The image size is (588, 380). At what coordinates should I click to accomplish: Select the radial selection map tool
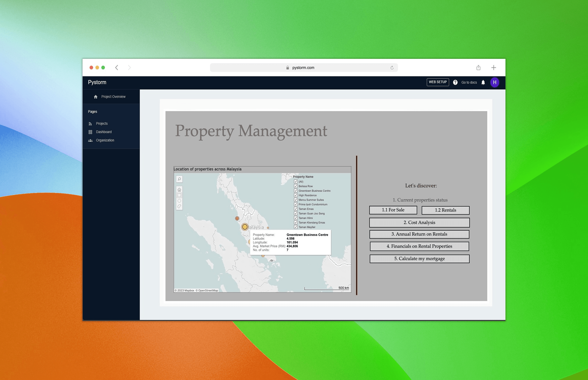pos(179,201)
